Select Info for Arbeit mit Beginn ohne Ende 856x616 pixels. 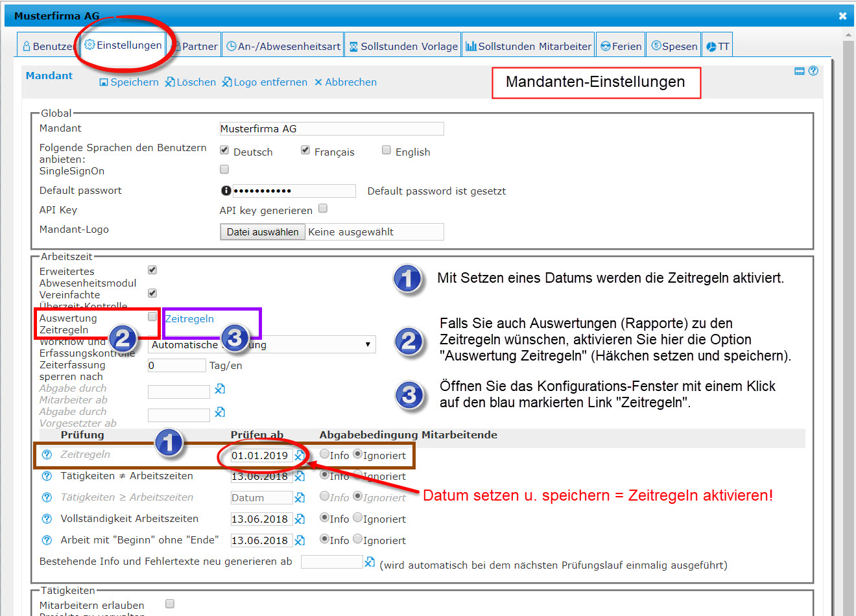pos(325,539)
